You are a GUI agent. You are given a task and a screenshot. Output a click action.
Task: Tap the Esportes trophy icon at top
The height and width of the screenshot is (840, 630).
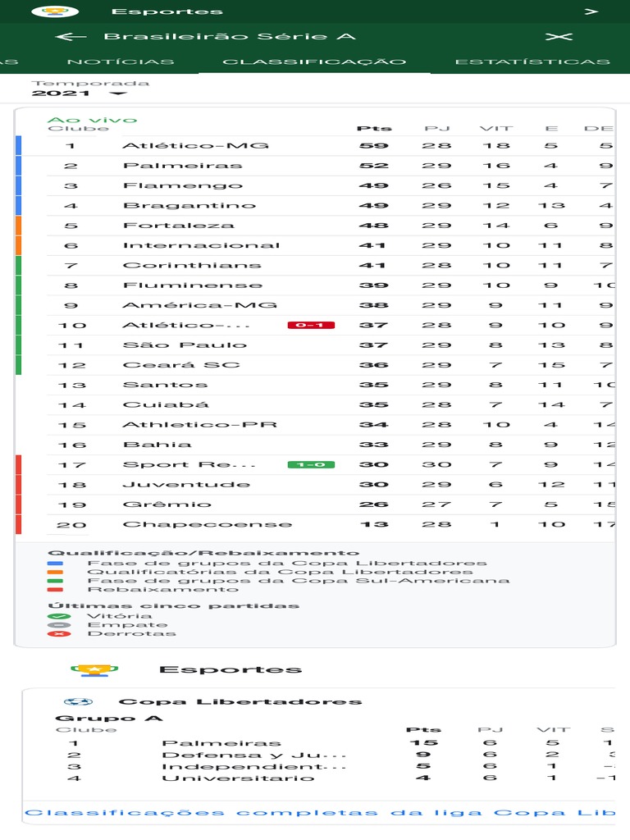click(55, 11)
